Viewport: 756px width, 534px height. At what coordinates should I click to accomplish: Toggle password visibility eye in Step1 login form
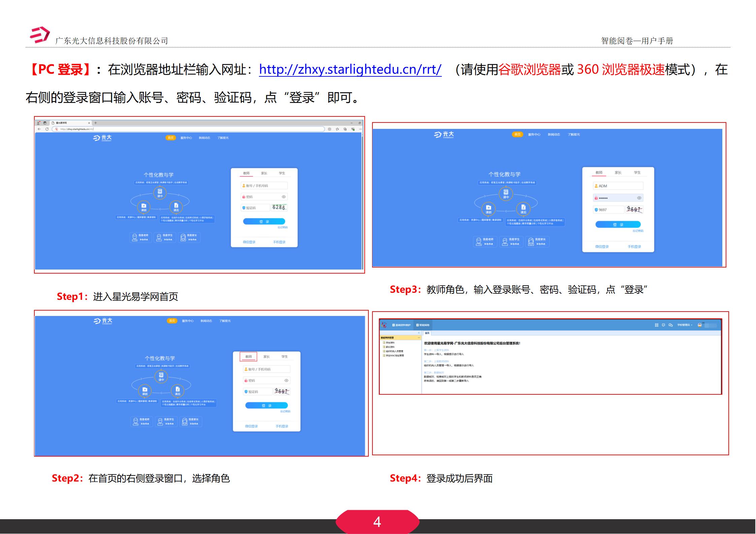coord(284,197)
